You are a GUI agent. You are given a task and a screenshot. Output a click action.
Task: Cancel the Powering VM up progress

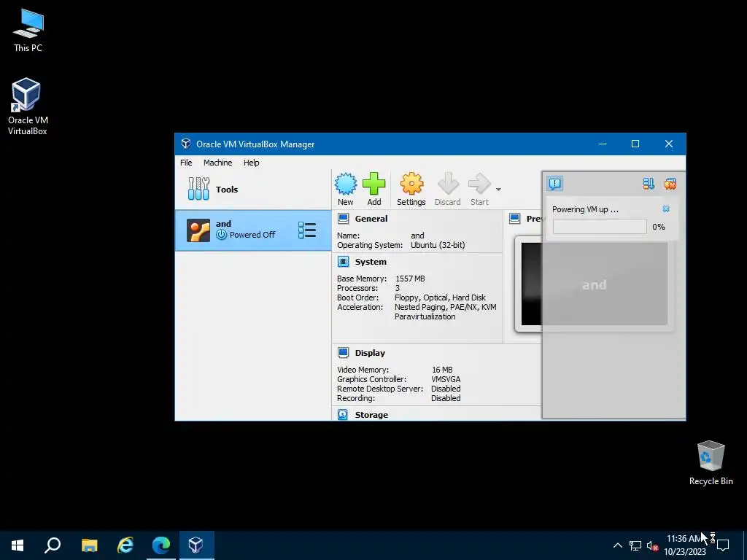pyautogui.click(x=666, y=209)
